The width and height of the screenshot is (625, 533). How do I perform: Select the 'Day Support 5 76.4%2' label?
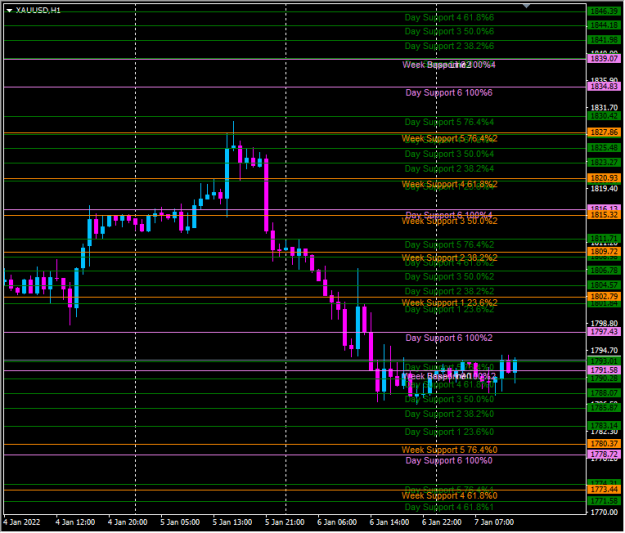[x=449, y=245]
